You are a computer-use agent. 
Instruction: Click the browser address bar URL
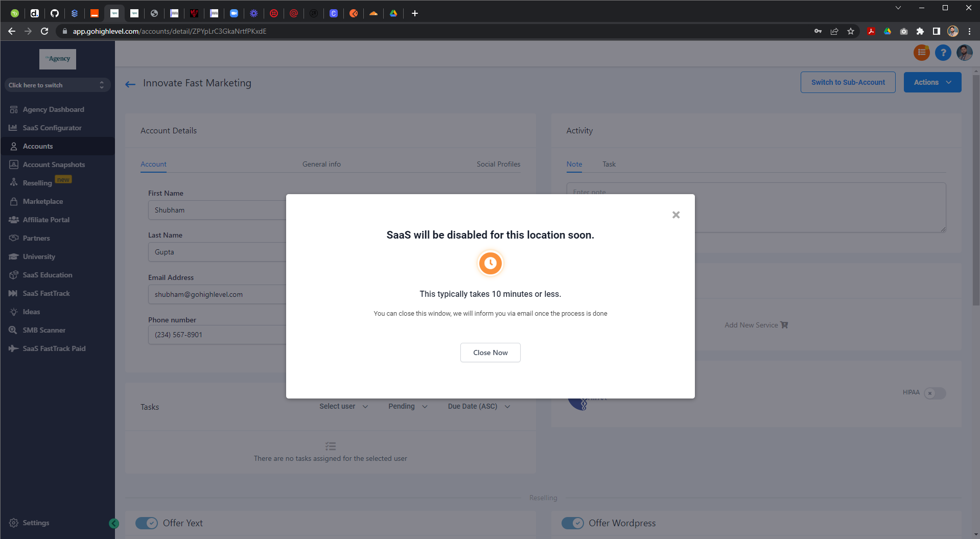(169, 31)
